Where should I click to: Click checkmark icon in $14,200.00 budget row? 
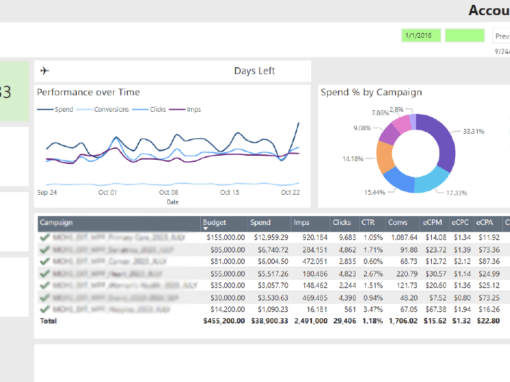[45, 309]
